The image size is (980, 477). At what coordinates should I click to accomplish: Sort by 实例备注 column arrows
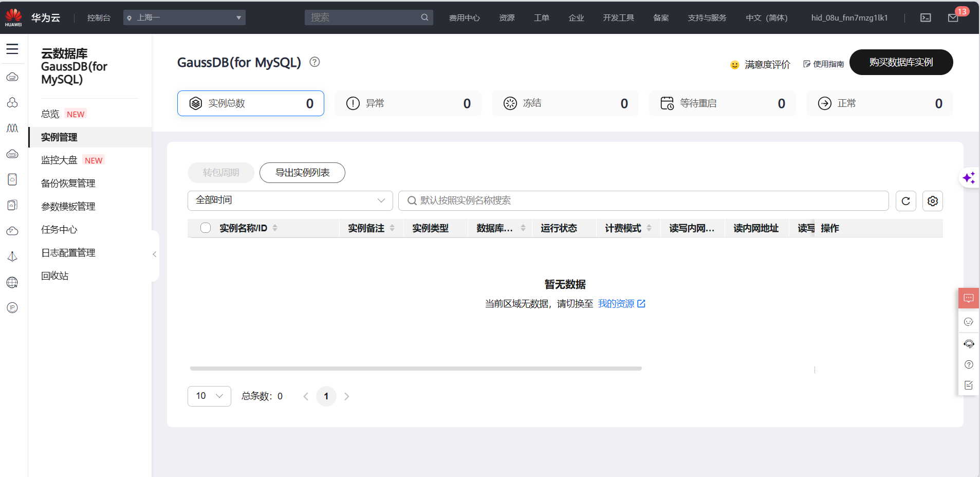(392, 228)
